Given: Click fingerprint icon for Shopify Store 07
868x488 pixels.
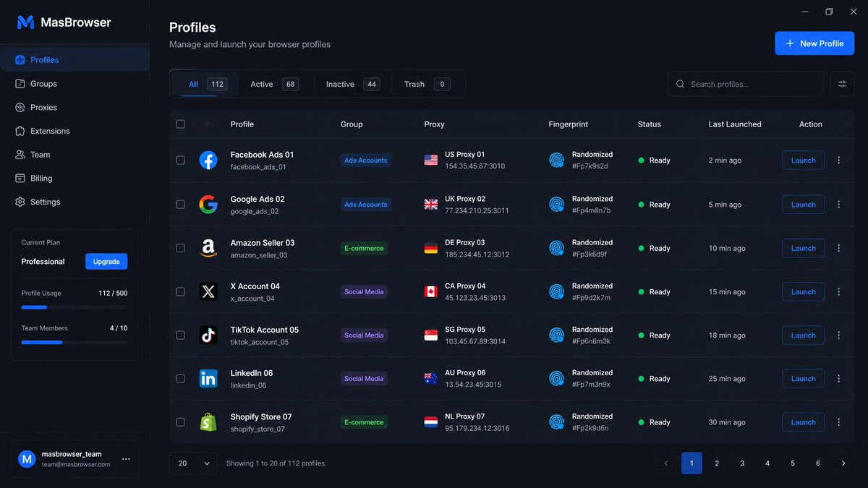Looking at the screenshot, I should (556, 422).
